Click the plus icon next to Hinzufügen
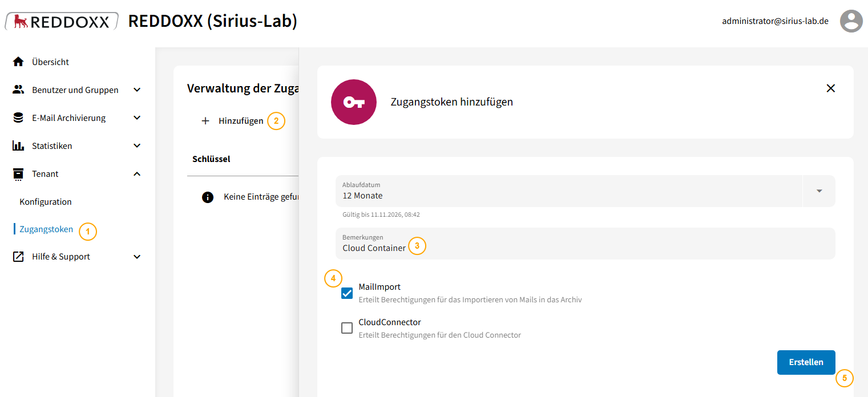The width and height of the screenshot is (868, 397). (x=205, y=121)
